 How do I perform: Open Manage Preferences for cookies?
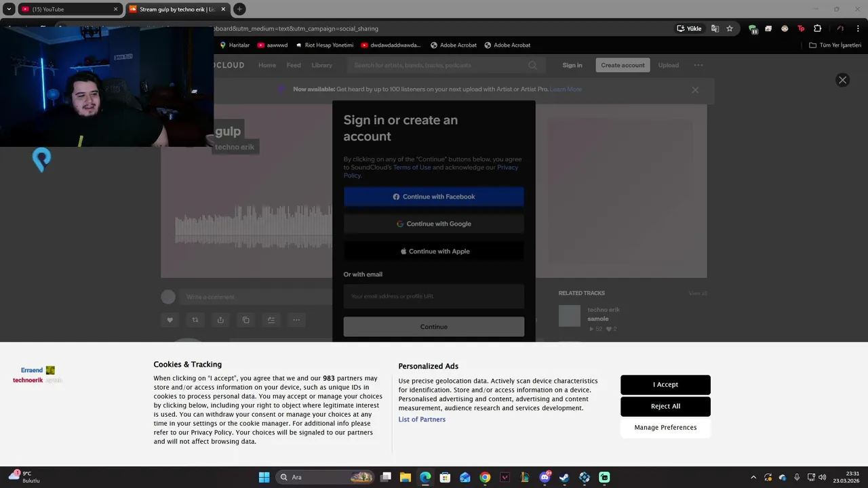pyautogui.click(x=665, y=428)
